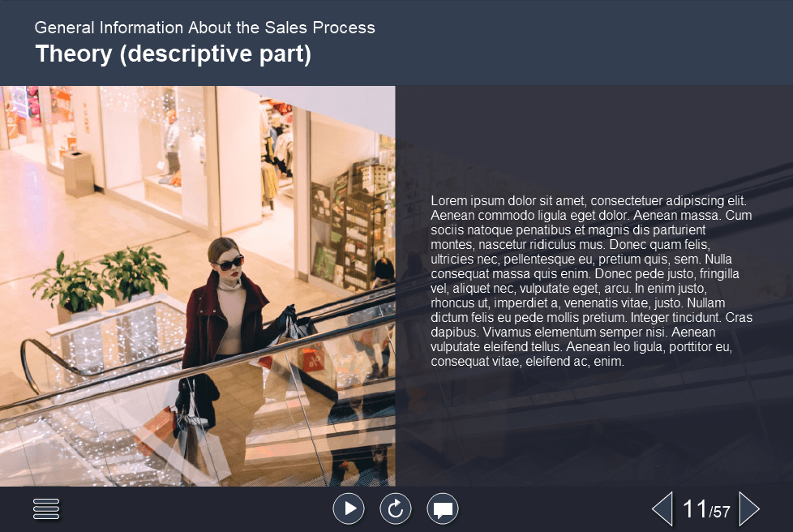Click the shopping mall photograph
The image size is (793, 532).
198,284
